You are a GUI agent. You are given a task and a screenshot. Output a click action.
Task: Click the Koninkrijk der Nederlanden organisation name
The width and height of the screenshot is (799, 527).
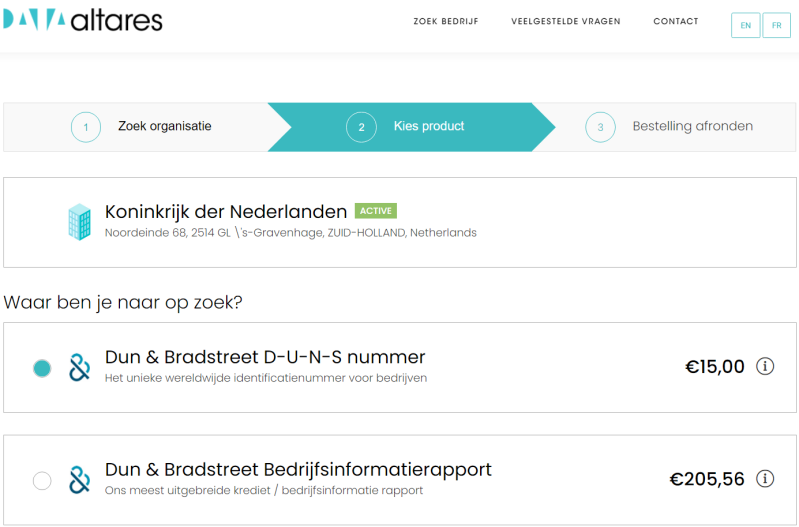tap(226, 212)
